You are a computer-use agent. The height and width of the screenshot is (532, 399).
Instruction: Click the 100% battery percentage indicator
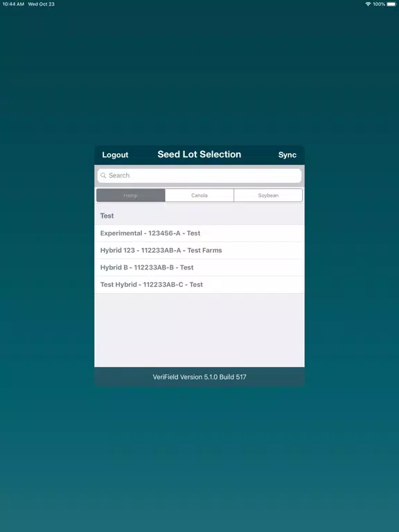coord(379,4)
